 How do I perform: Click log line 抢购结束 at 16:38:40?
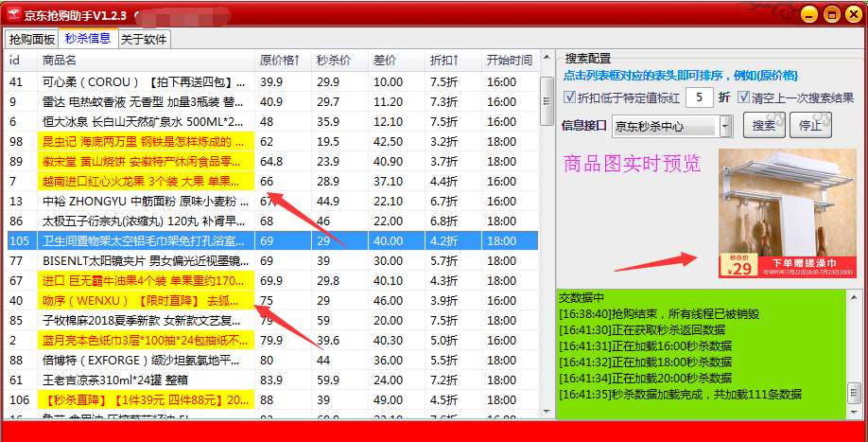[659, 314]
